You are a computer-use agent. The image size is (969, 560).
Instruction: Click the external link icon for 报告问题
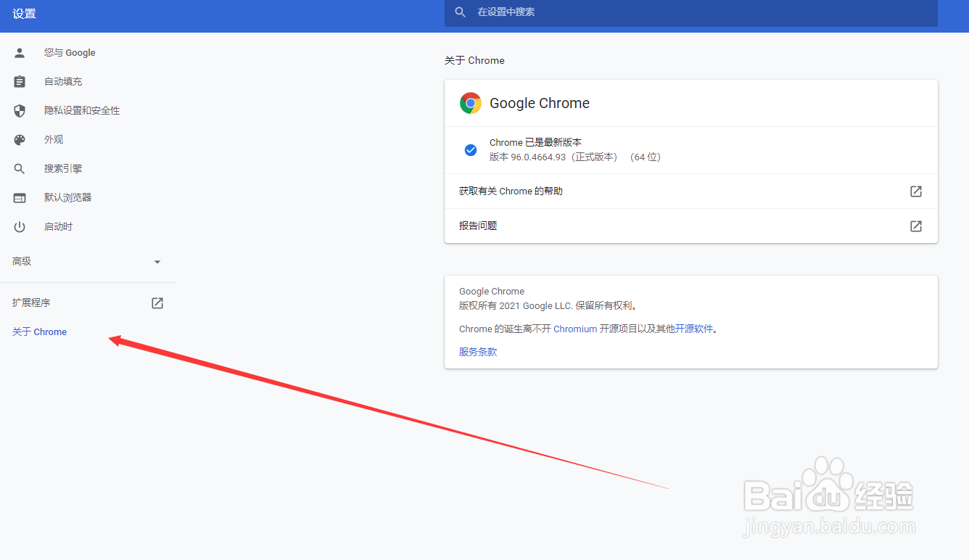pos(916,226)
